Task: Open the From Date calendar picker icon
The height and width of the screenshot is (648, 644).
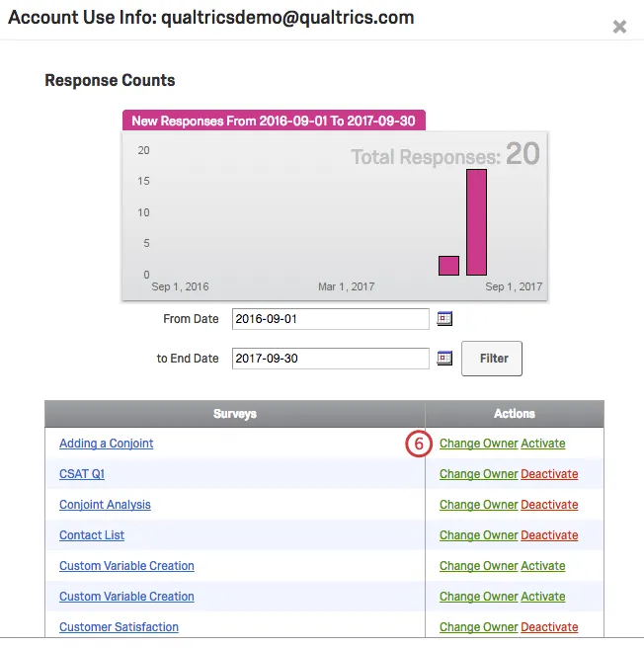Action: 444,318
